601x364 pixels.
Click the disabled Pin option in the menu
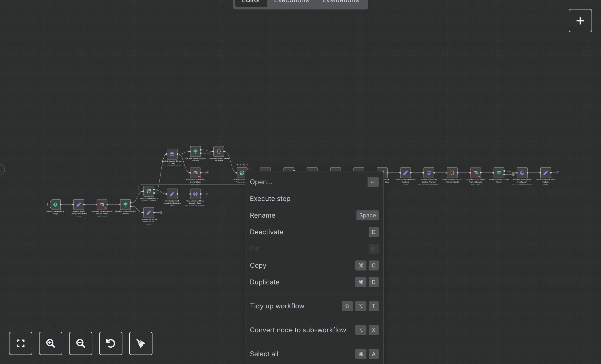click(x=255, y=249)
